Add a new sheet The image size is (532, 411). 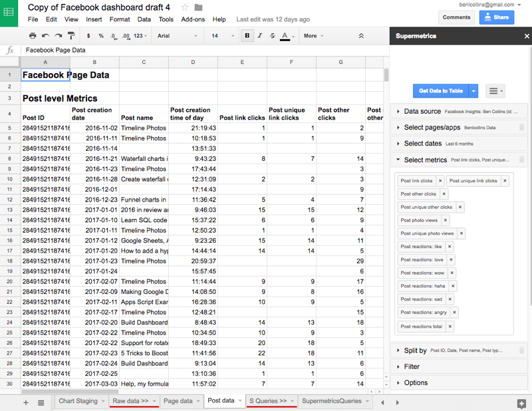(26, 403)
